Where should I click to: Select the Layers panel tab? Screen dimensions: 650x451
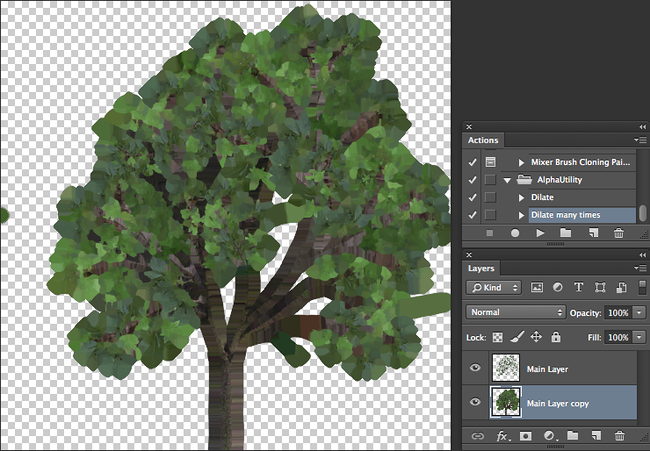tap(482, 268)
